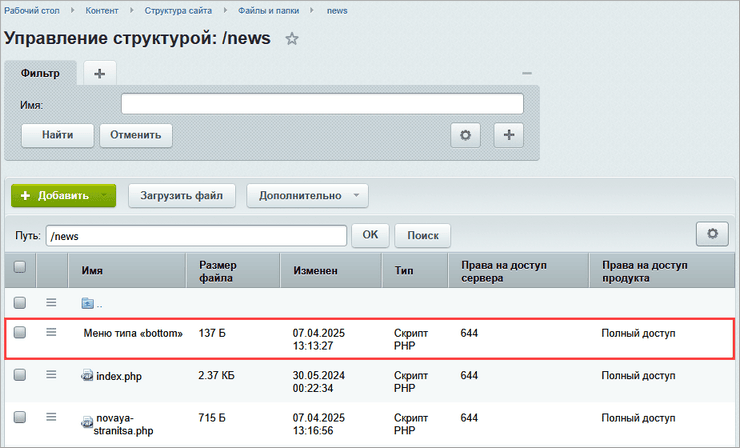Focus the Имя filter input field
The width and height of the screenshot is (740, 448).
click(322, 104)
